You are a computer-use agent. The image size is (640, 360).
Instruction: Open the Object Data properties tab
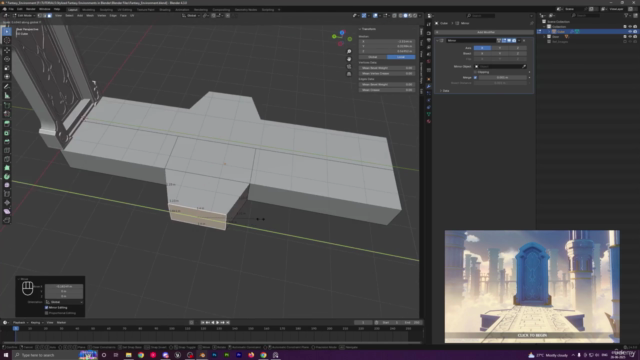click(x=429, y=114)
